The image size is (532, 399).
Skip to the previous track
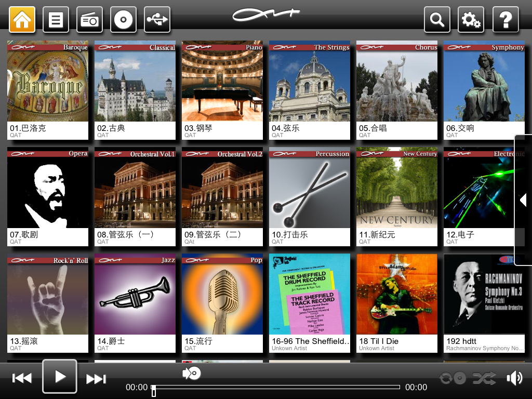[22, 378]
